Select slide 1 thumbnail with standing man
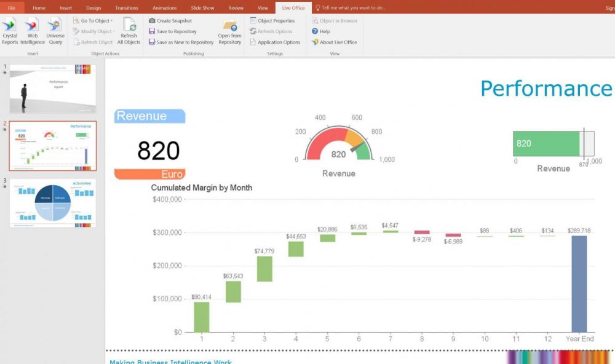Viewport: 615px width, 364px height. pyautogui.click(x=52, y=89)
